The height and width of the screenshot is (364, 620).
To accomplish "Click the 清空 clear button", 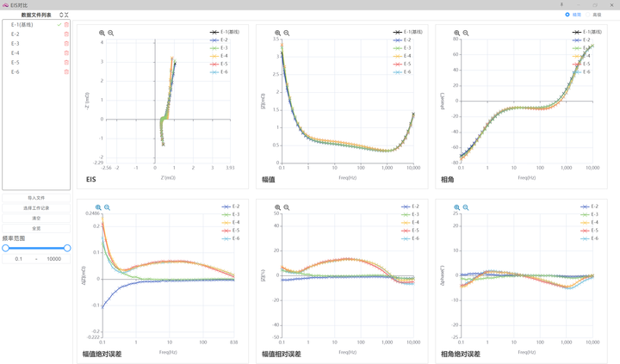I will pyautogui.click(x=36, y=219).
